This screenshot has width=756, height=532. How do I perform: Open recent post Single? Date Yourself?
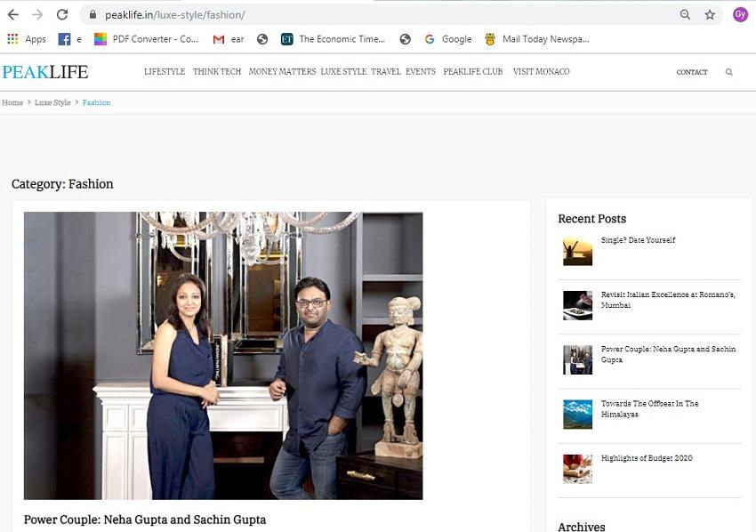(638, 239)
